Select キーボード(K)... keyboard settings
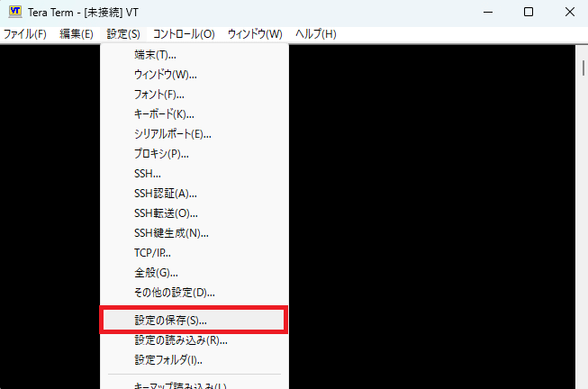This screenshot has height=389, width=588. pos(164,114)
